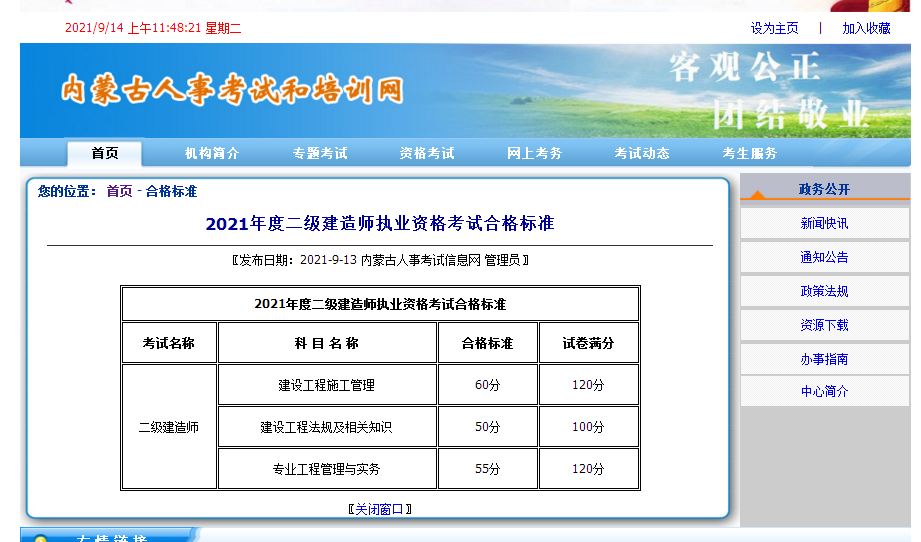
Task: Select 资格考试 in the navigation bar
Action: tap(427, 153)
